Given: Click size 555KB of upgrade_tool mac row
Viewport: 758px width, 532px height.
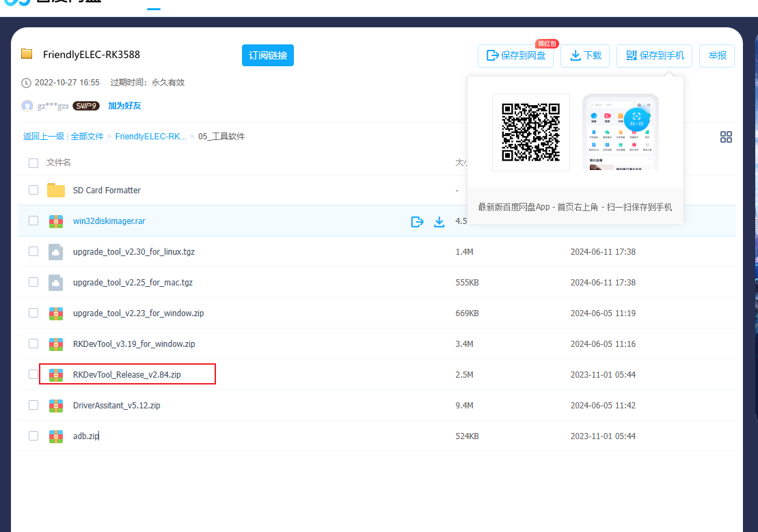Looking at the screenshot, I should [467, 282].
